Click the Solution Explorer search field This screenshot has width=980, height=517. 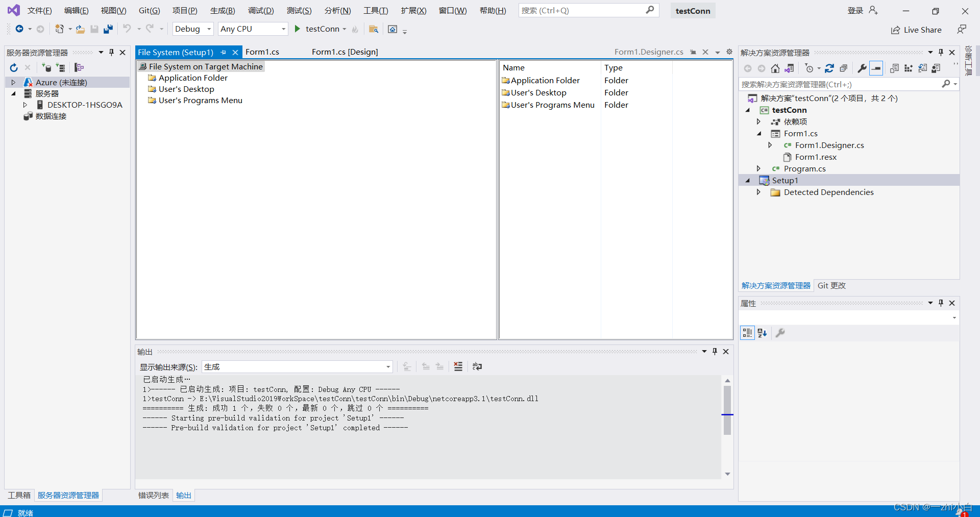coord(848,84)
